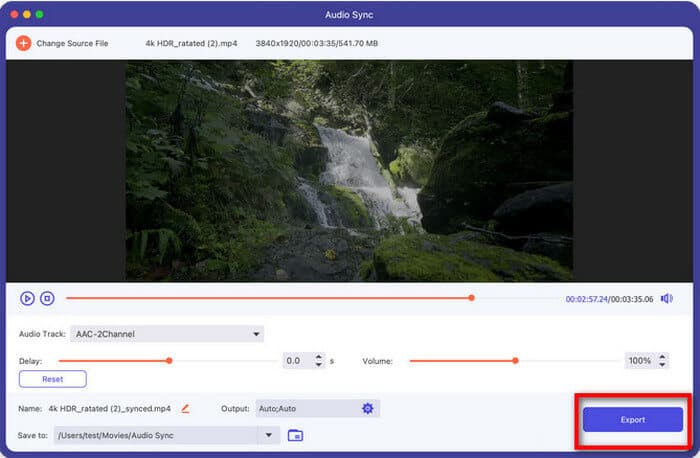Click the waterfall video preview
700x458 pixels.
pos(349,171)
